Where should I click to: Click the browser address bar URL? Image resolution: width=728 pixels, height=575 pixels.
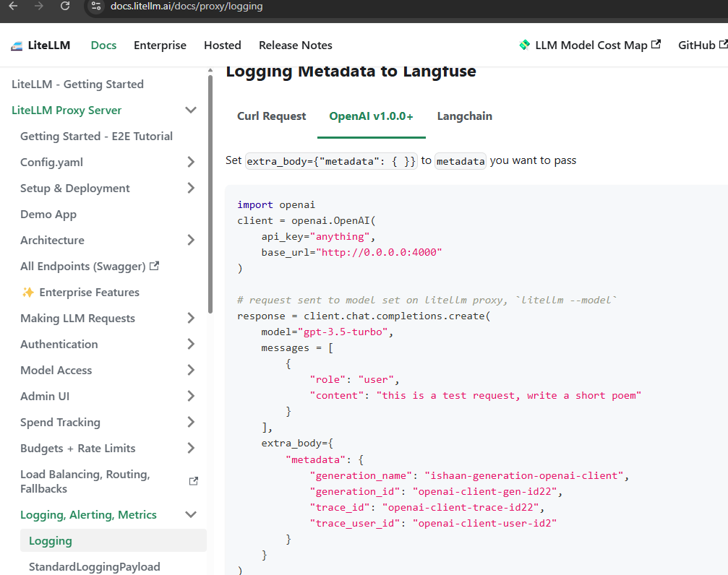[x=187, y=7]
